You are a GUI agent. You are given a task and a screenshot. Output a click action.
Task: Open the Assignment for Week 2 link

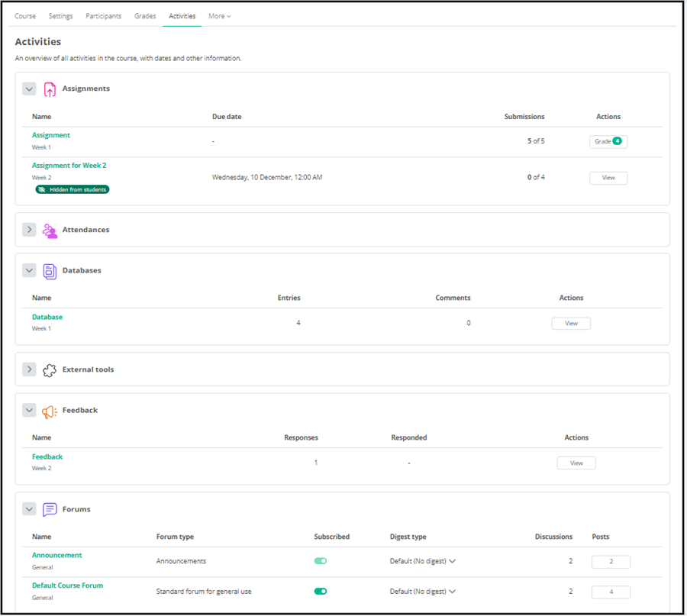pos(69,165)
